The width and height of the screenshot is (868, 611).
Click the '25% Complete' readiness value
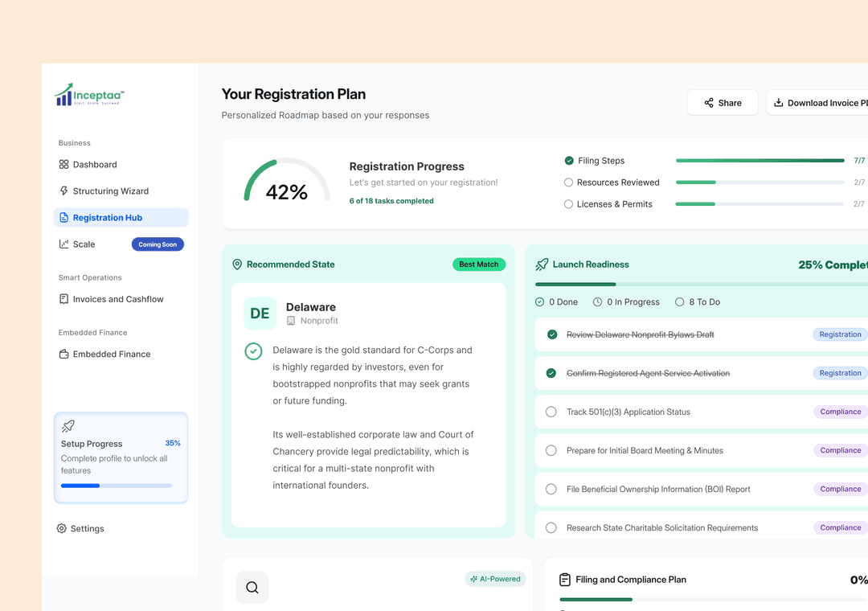point(833,265)
